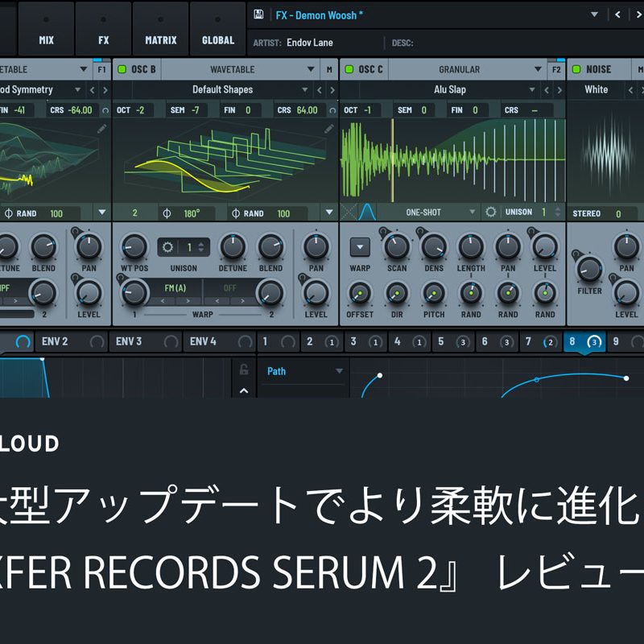Open the FM (A) warp mode selector
The image size is (644, 644).
pos(175,288)
